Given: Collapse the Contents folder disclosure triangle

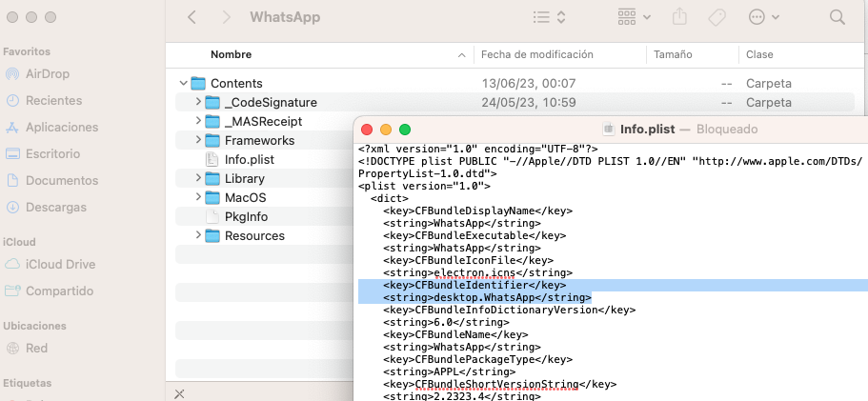Looking at the screenshot, I should coord(183,83).
